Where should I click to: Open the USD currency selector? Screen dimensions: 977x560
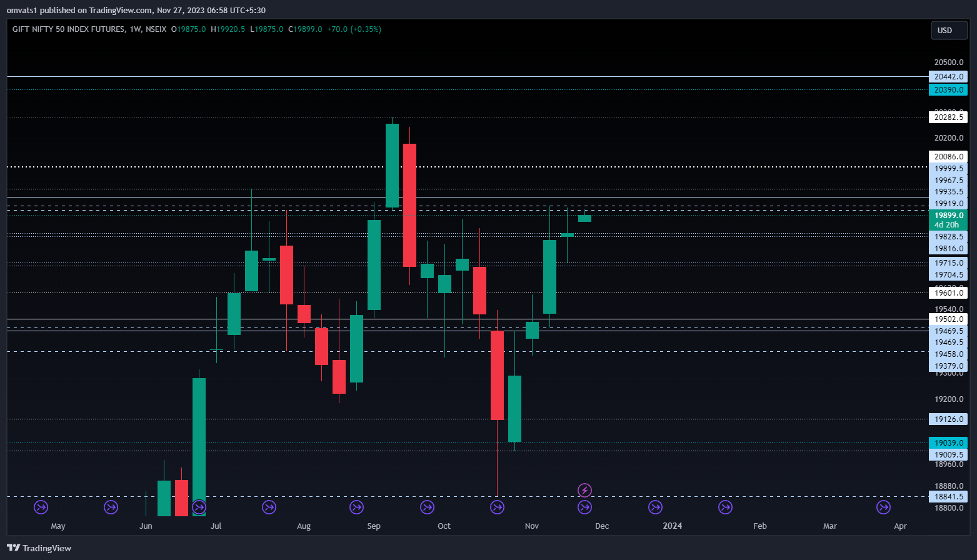pyautogui.click(x=948, y=31)
